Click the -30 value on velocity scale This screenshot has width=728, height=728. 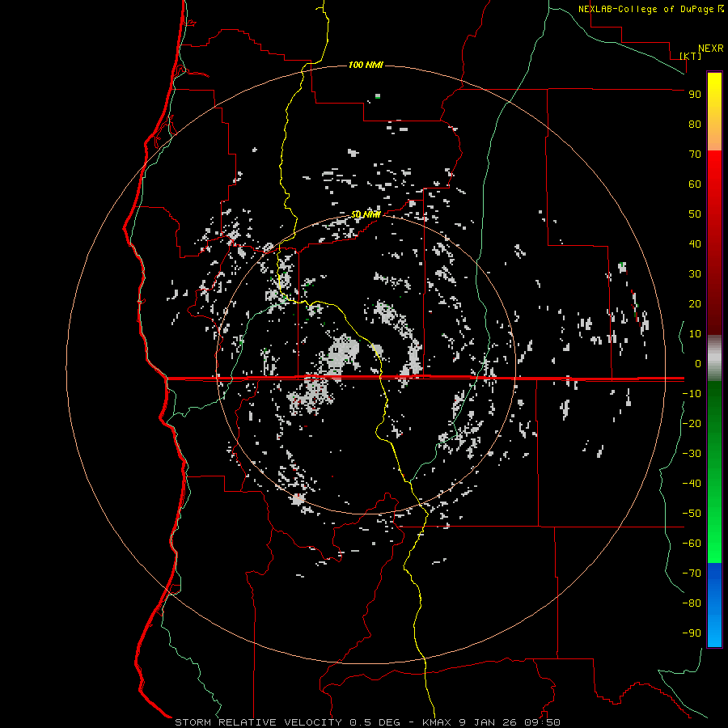pos(692,454)
